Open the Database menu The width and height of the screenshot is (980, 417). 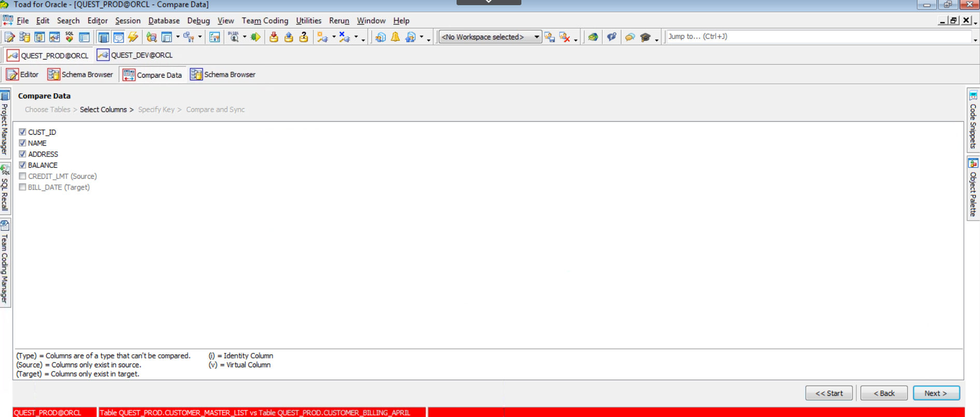[164, 21]
